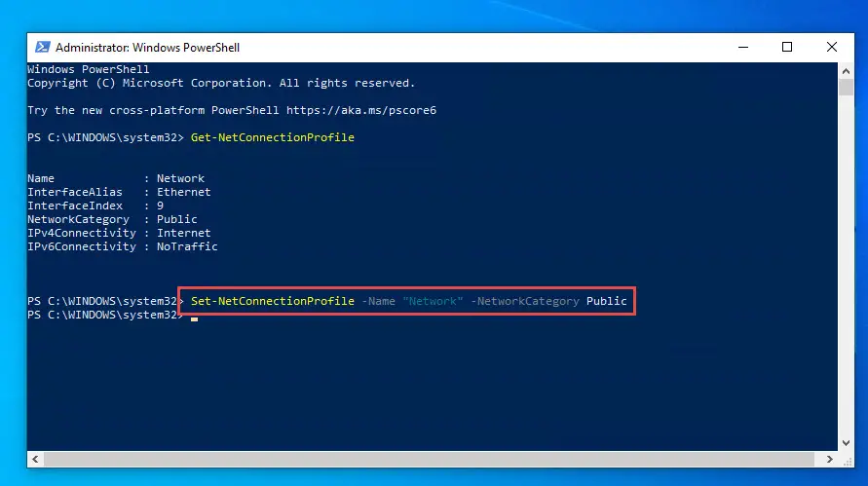Click the InterfaceIndex value 9
The image size is (868, 486).
[160, 206]
